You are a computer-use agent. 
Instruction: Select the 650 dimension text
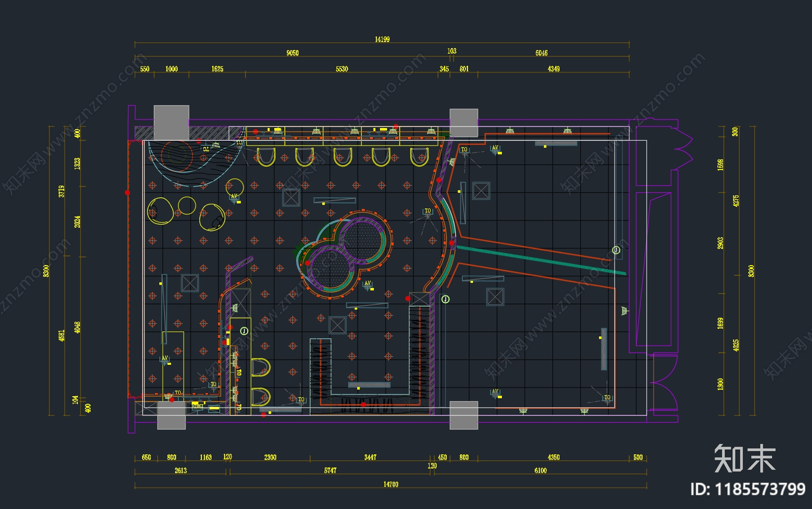point(146,458)
